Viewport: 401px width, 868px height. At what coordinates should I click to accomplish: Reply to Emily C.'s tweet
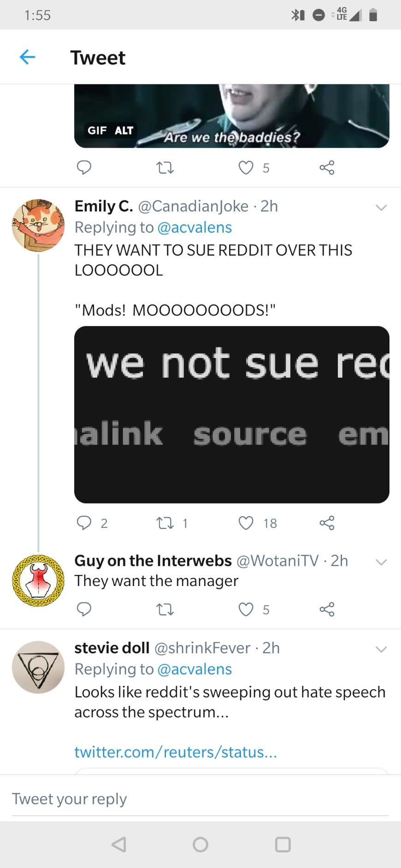(84, 522)
